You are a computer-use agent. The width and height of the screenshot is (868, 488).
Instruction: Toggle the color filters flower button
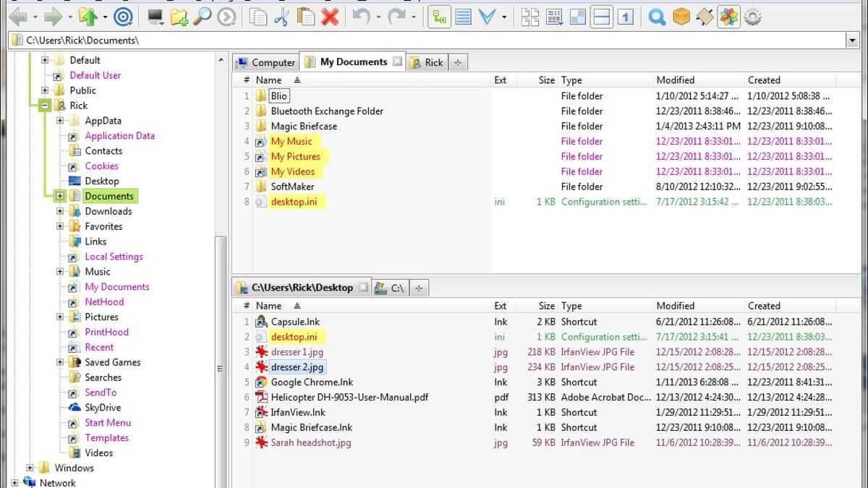(728, 17)
